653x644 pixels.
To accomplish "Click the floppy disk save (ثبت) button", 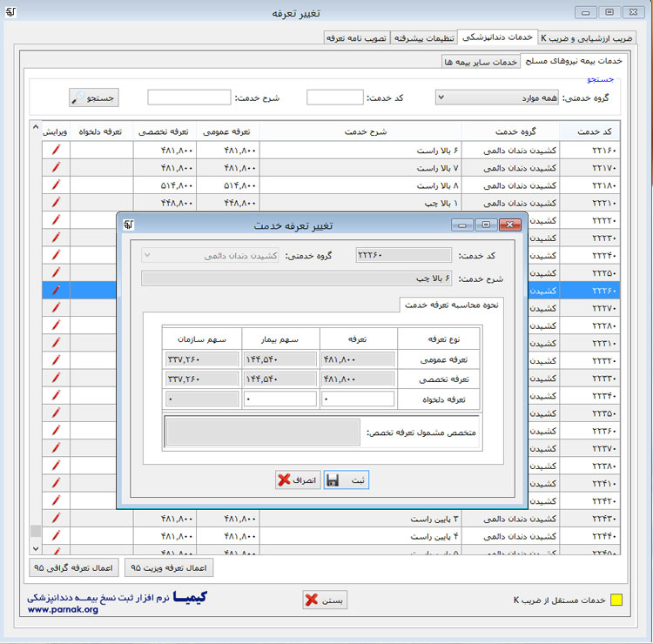I will pos(347,480).
